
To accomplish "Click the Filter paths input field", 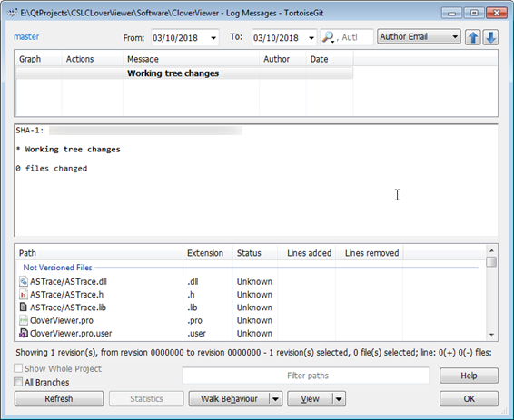I will click(x=305, y=376).
